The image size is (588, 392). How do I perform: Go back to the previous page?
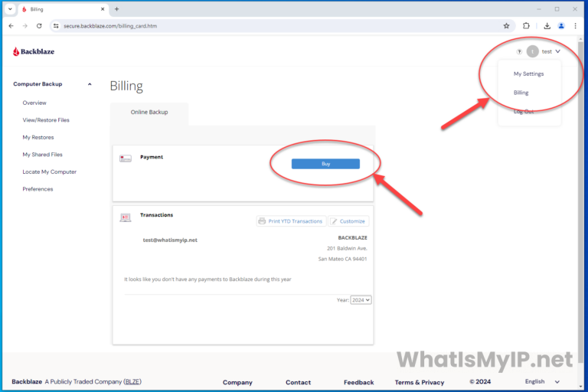click(11, 26)
